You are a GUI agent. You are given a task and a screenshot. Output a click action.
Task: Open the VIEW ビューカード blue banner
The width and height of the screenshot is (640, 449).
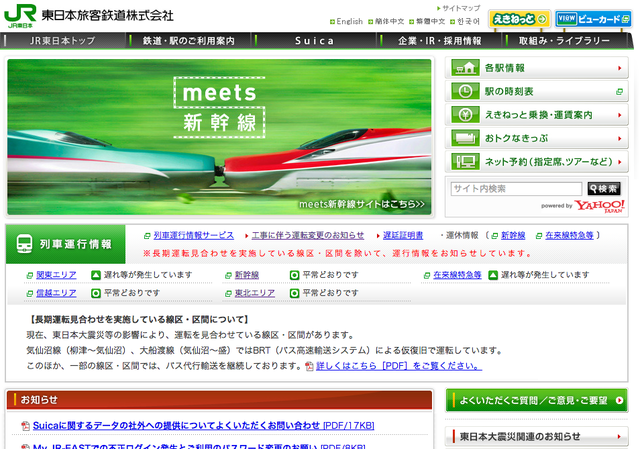(x=593, y=19)
